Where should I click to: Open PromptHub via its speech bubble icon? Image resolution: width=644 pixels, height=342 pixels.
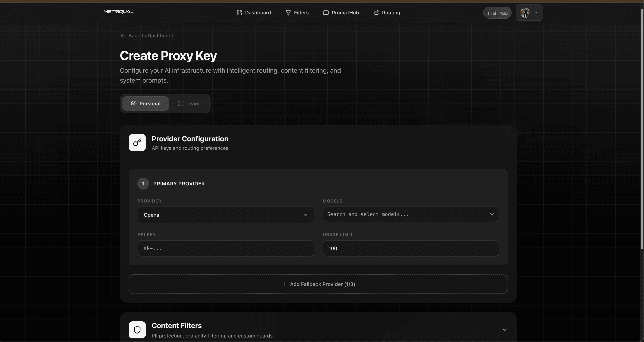(x=326, y=13)
